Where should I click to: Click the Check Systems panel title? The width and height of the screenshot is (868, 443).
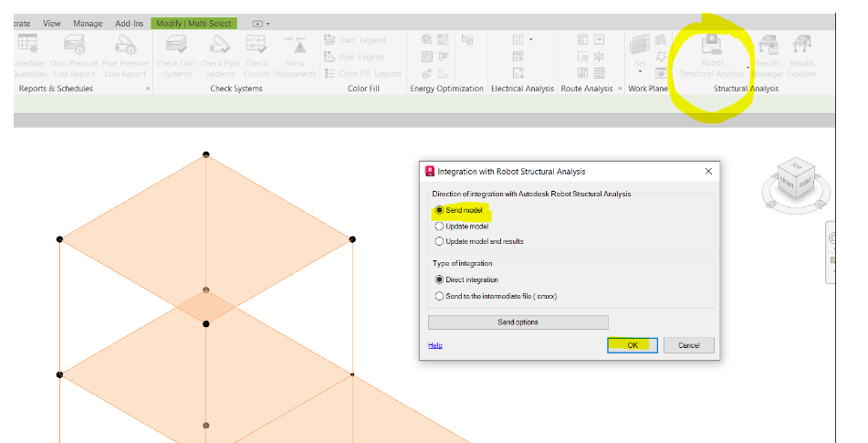[x=236, y=89]
